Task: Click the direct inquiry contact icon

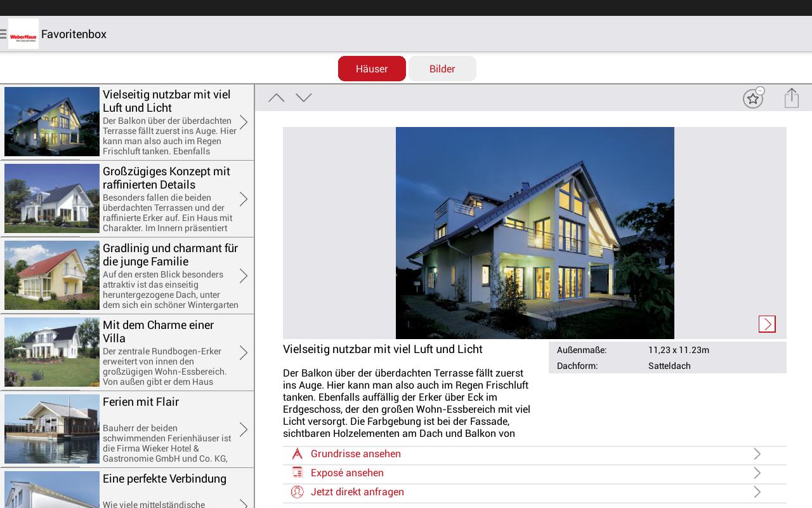Action: click(x=297, y=491)
